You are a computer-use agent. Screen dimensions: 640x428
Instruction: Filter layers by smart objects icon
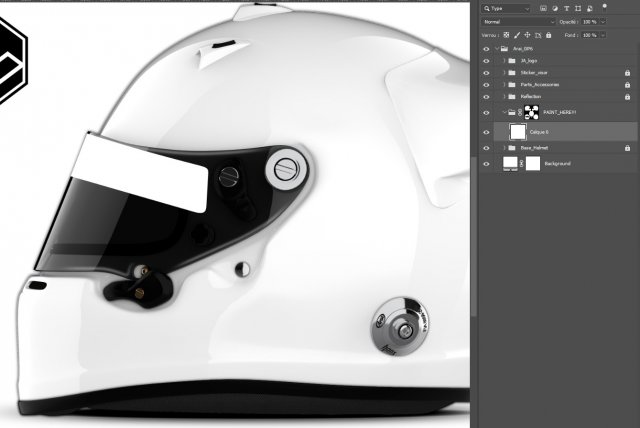590,8
